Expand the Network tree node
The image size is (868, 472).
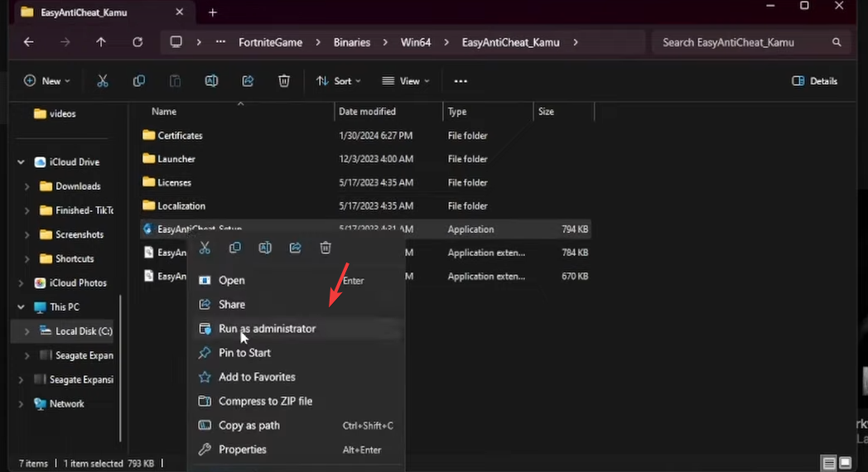pyautogui.click(x=22, y=404)
